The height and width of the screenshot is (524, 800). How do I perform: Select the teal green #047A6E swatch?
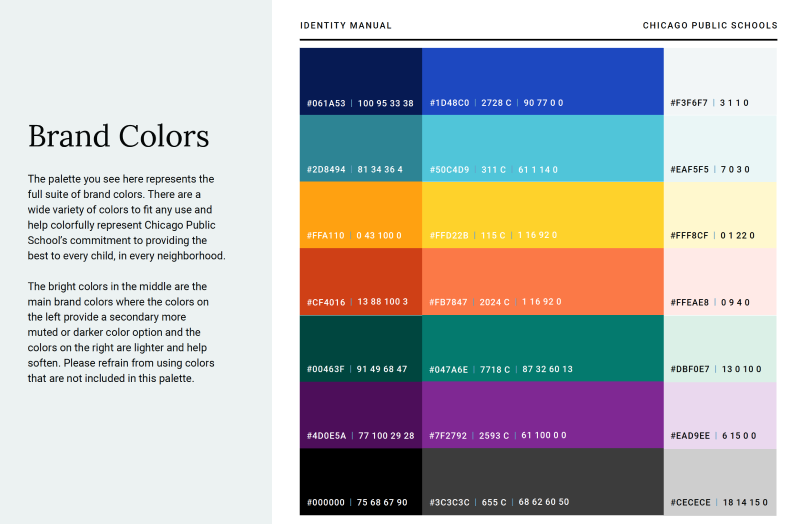[x=542, y=348]
